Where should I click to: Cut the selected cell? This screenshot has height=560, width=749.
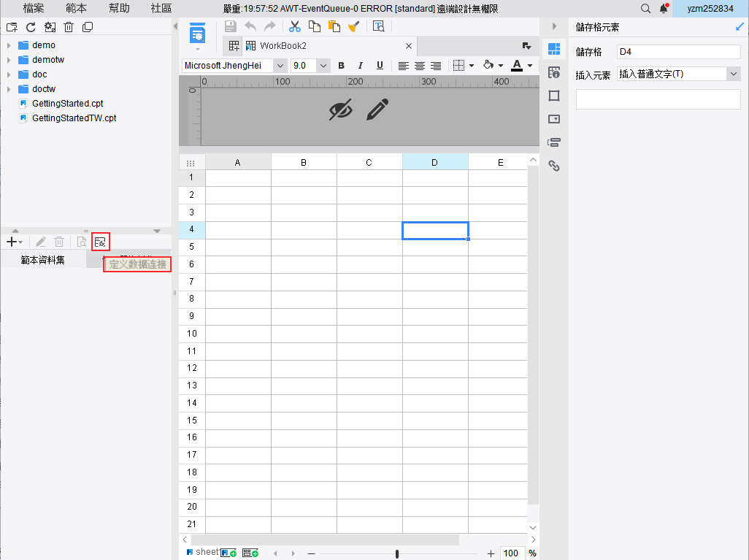tap(295, 27)
